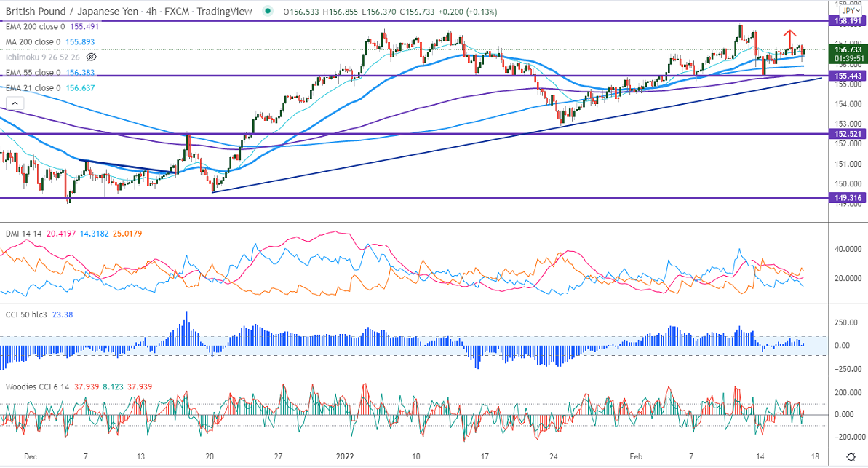Select the CCI 50 hlc3 indicator legend

pos(29,314)
